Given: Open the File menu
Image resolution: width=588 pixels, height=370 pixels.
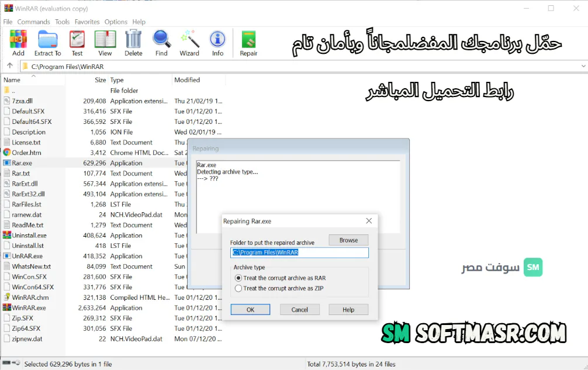Looking at the screenshot, I should (x=8, y=22).
